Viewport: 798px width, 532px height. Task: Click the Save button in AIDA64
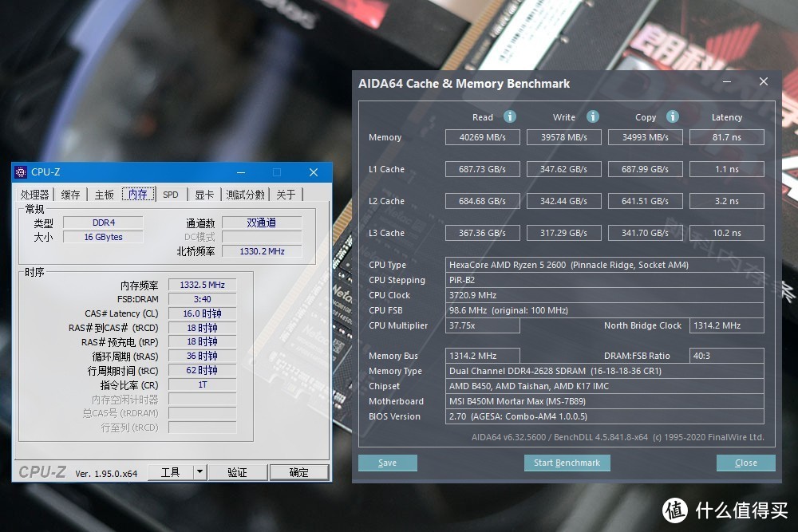[x=388, y=463]
